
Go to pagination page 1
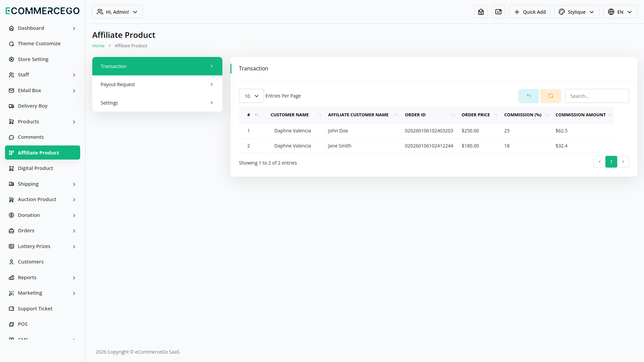[x=611, y=162]
